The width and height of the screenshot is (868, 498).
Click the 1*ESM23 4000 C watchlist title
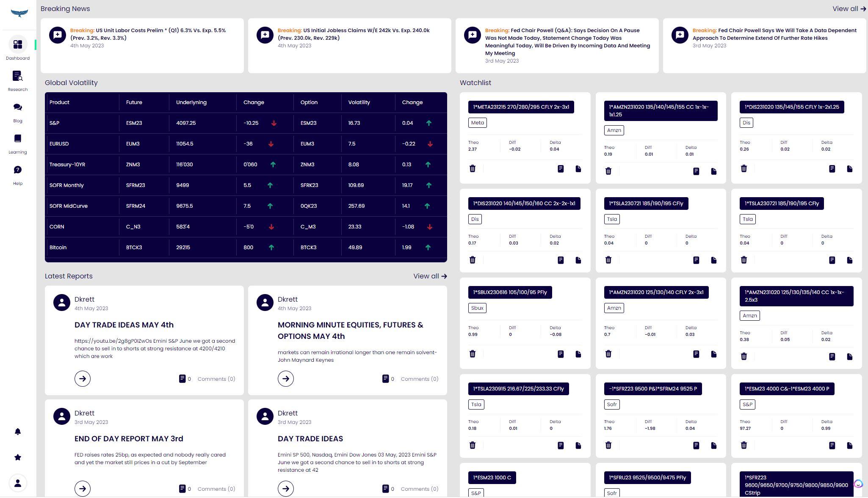click(x=786, y=389)
